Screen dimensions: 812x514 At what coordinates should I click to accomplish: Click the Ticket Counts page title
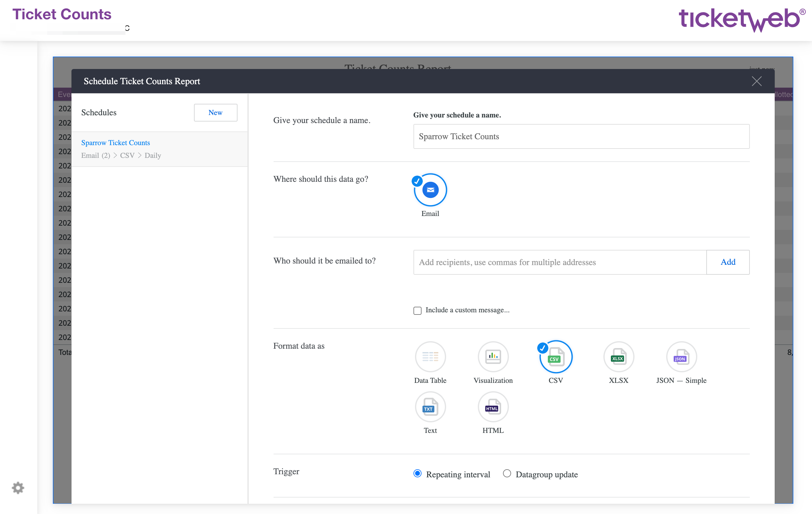point(62,14)
